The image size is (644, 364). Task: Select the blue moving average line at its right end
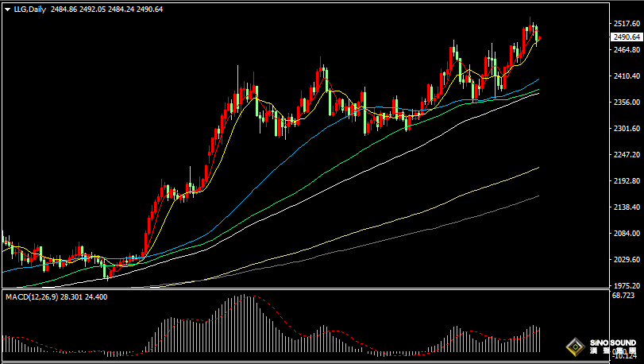click(x=538, y=79)
